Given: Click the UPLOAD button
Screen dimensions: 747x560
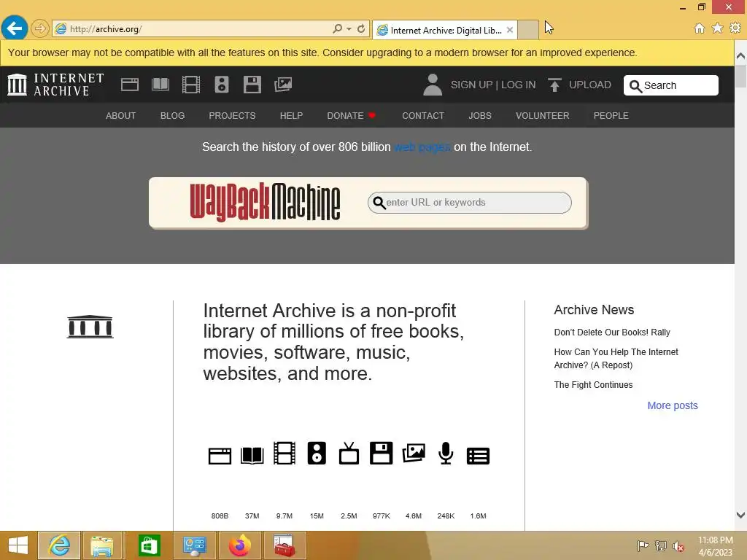Looking at the screenshot, I should 579,85.
